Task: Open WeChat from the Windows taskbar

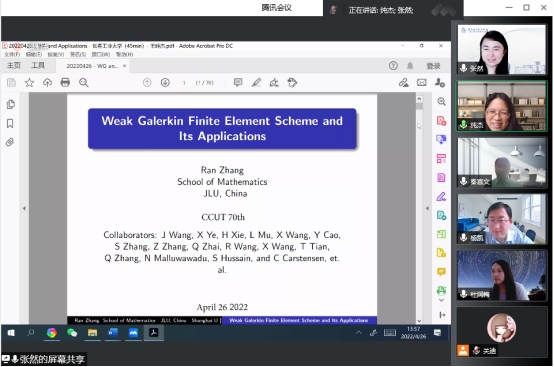Action: tap(72, 333)
